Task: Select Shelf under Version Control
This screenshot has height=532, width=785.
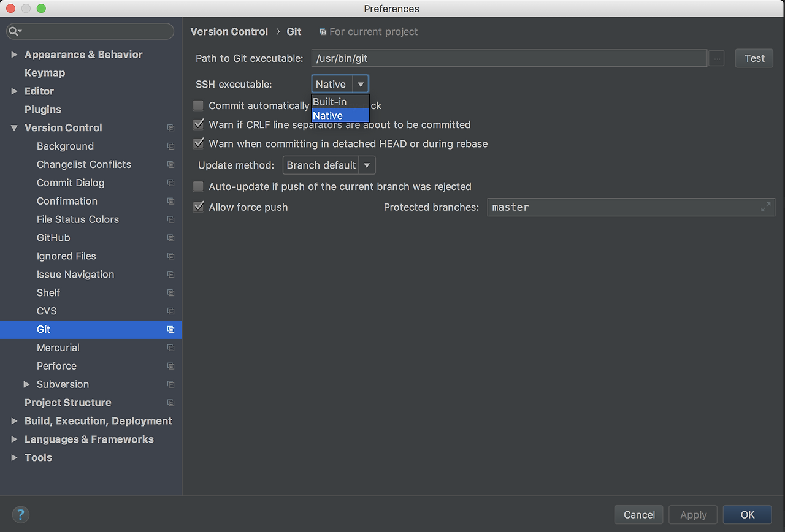Action: coord(48,293)
